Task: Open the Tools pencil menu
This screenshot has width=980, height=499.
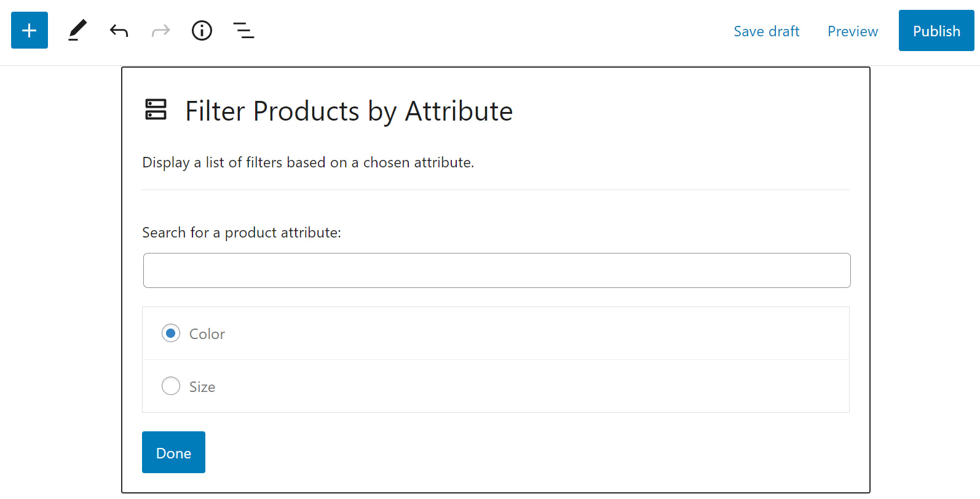Action: pyautogui.click(x=77, y=30)
